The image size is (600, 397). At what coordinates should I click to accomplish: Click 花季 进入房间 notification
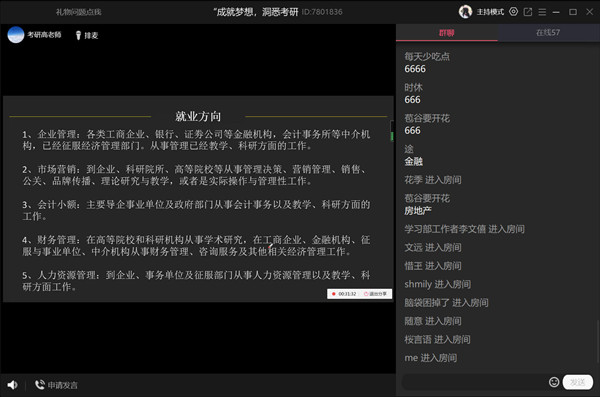[x=433, y=180]
